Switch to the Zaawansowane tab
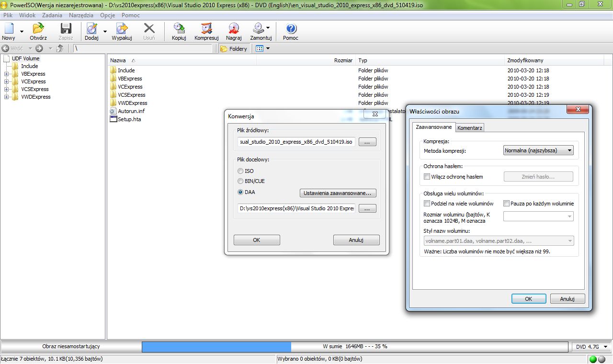The width and height of the screenshot is (613, 364). pyautogui.click(x=434, y=127)
